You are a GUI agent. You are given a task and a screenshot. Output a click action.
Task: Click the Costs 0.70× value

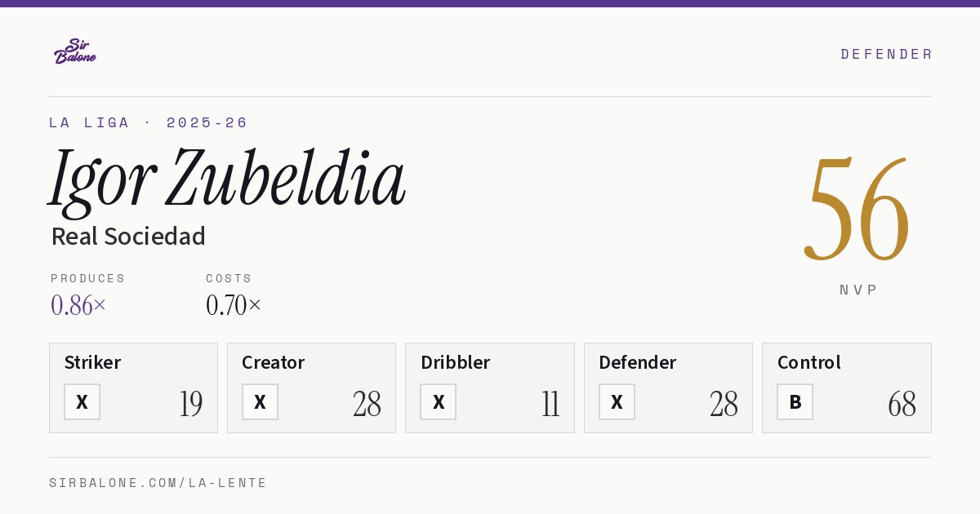(234, 305)
